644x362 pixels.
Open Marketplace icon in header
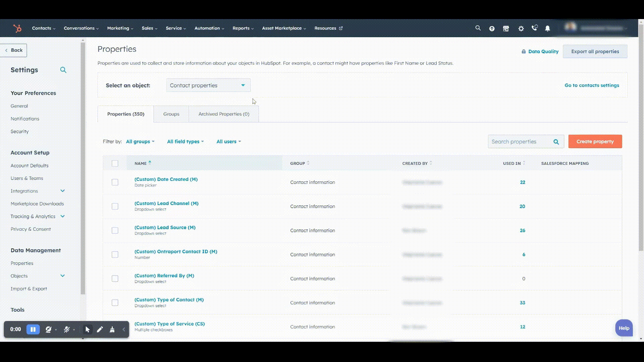(506, 28)
